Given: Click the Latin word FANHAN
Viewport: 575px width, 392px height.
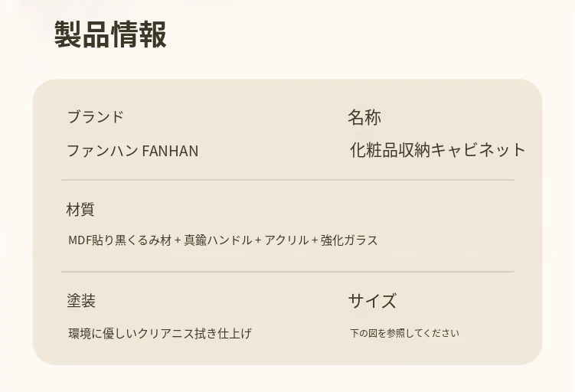Looking at the screenshot, I should 170,151.
